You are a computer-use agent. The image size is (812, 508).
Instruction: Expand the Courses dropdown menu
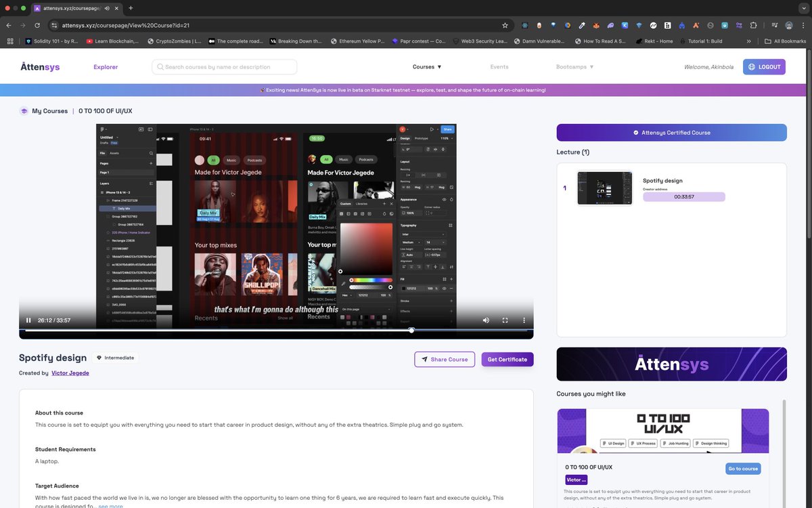(x=427, y=67)
